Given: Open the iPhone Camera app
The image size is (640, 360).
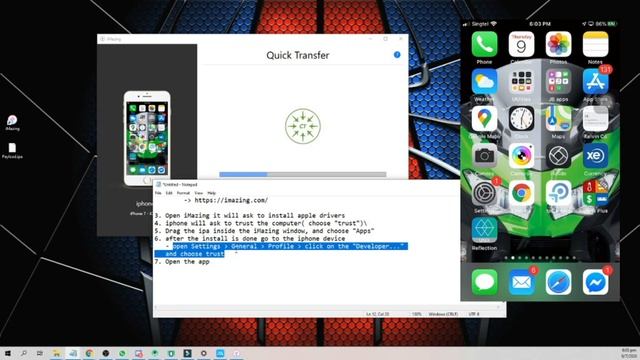Looking at the screenshot, I should pos(484,156).
